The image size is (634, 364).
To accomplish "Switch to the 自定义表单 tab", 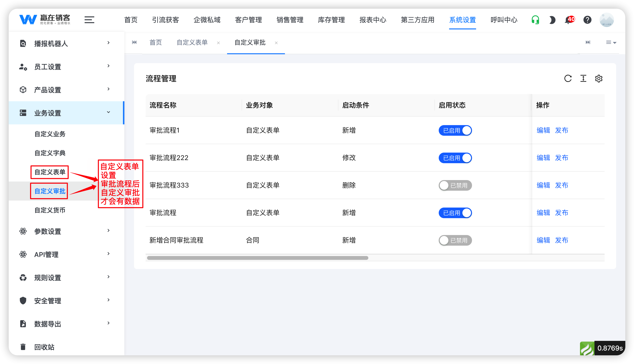I will point(192,42).
